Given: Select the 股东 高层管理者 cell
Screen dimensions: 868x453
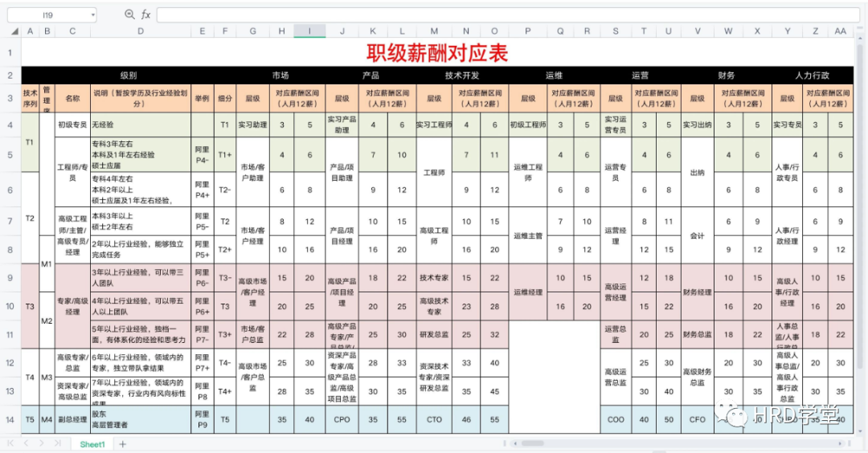Looking at the screenshot, I should click(x=141, y=419).
